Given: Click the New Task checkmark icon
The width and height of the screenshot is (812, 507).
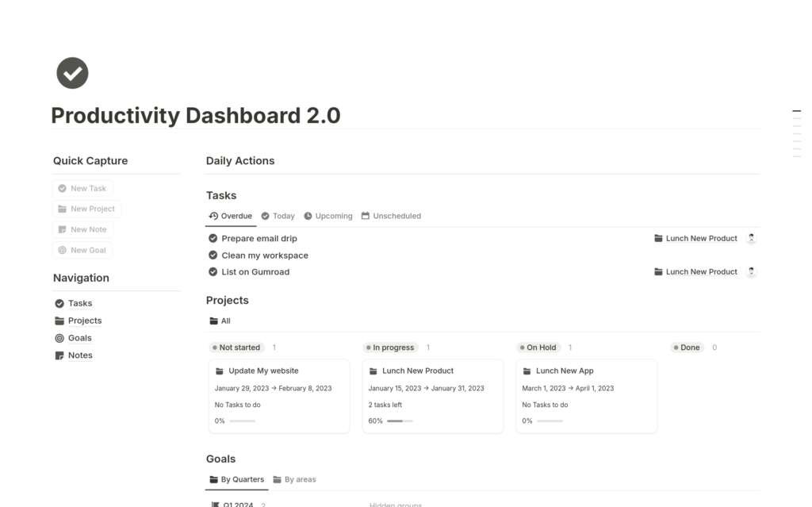Looking at the screenshot, I should coord(62,188).
